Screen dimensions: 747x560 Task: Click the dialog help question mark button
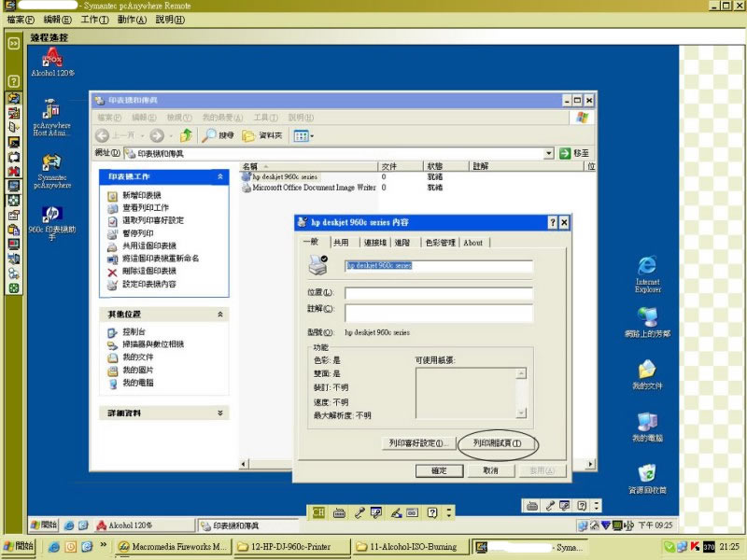(553, 222)
